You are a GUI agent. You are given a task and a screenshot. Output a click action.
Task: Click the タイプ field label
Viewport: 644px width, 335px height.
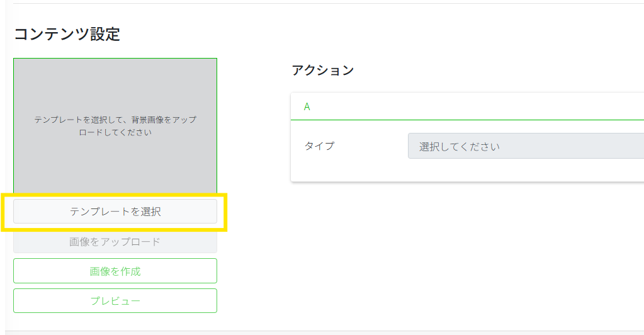(319, 146)
